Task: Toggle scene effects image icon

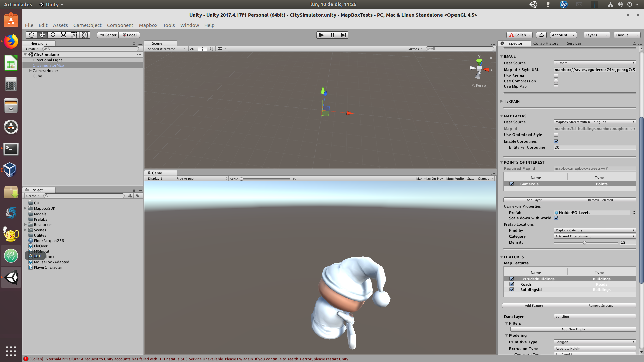Action: click(220, 49)
